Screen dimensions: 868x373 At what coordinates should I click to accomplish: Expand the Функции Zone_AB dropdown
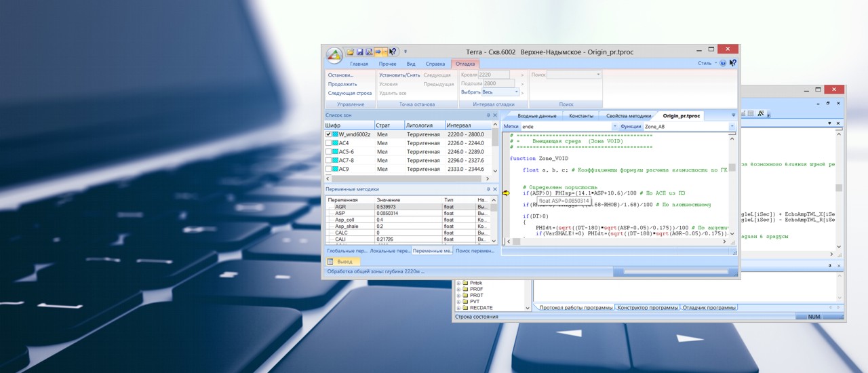(732, 126)
